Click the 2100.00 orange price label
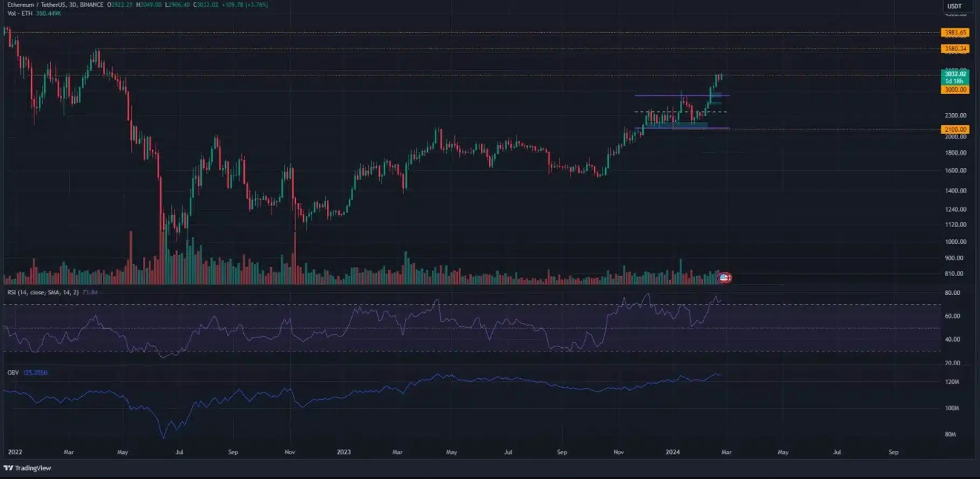The height and width of the screenshot is (479, 980). pyautogui.click(x=955, y=129)
